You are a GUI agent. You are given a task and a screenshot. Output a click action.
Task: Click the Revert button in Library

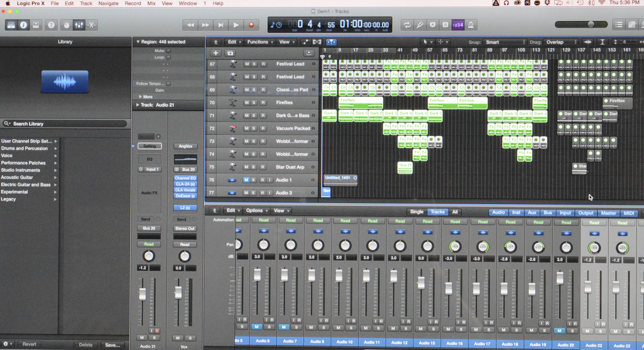29,344
